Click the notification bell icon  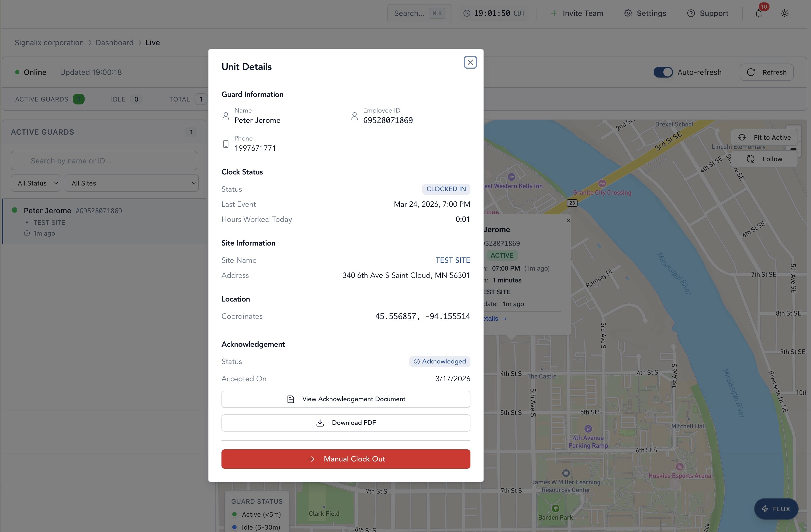tap(758, 13)
